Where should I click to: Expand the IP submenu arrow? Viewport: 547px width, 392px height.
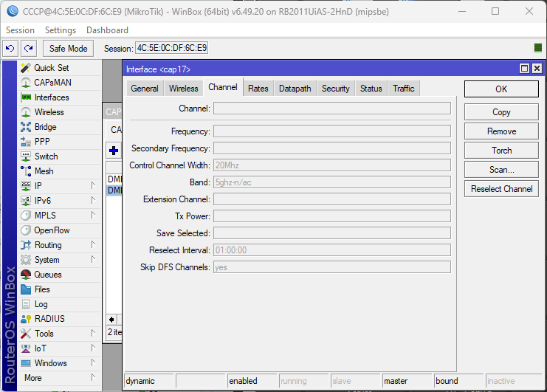click(x=93, y=185)
